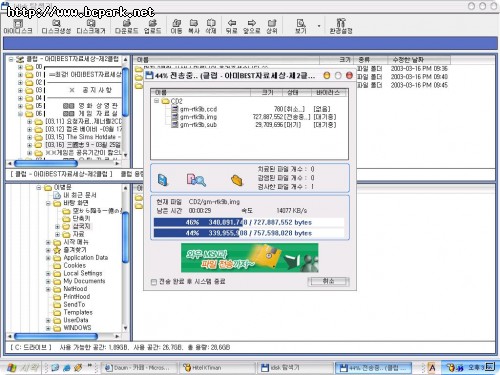Select the 복사 (copy) toolbar icon
Screen dimensions: 500x375
194,23
